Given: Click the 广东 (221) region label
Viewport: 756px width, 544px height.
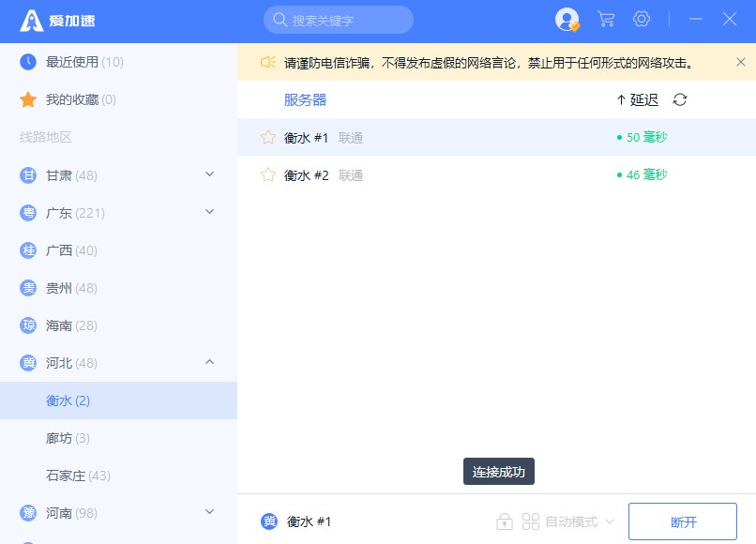Looking at the screenshot, I should 75,213.
